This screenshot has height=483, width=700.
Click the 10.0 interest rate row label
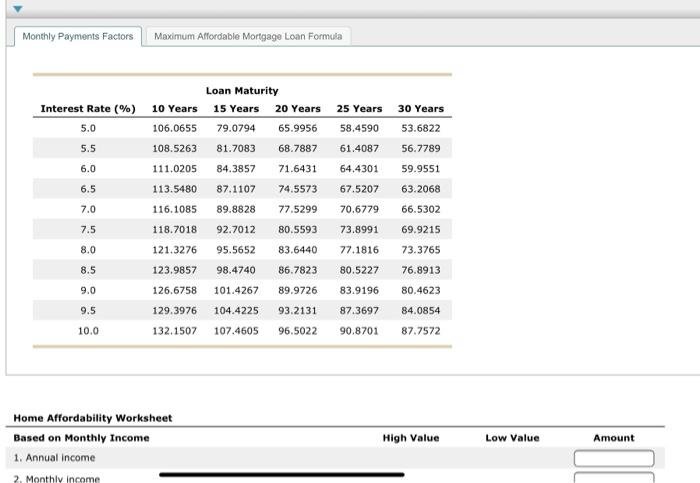click(x=88, y=331)
